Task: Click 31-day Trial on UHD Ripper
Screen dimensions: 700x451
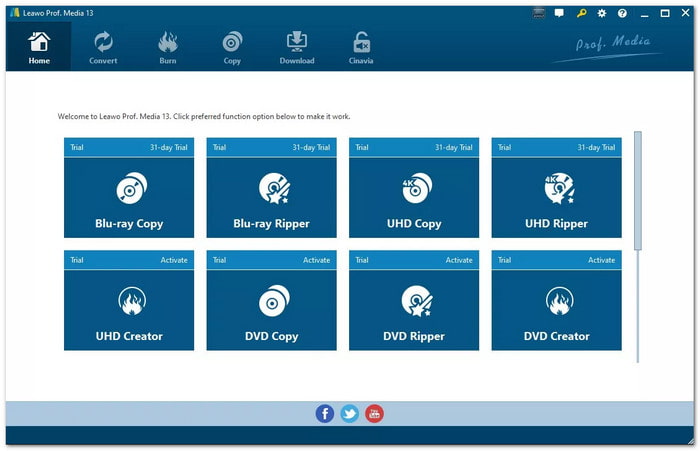Action: (x=596, y=147)
